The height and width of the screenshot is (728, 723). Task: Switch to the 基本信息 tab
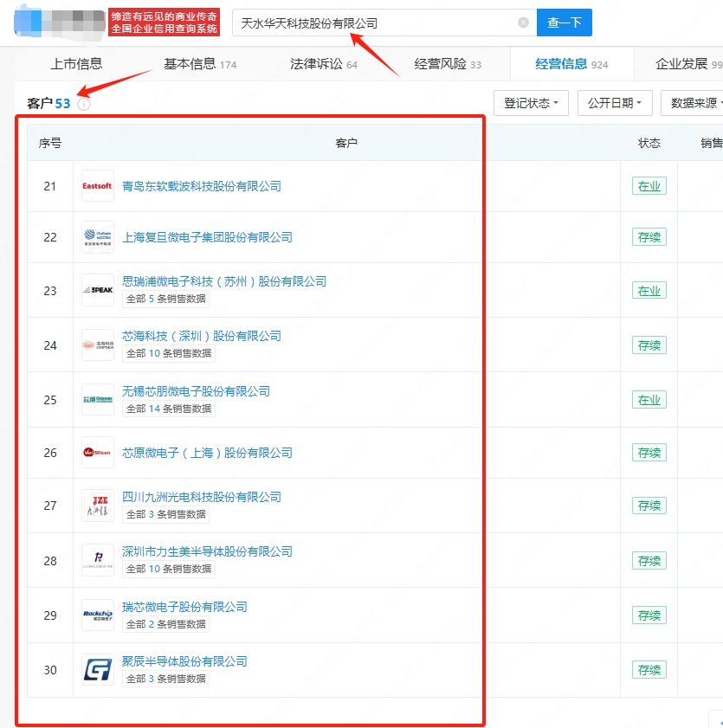click(200, 64)
